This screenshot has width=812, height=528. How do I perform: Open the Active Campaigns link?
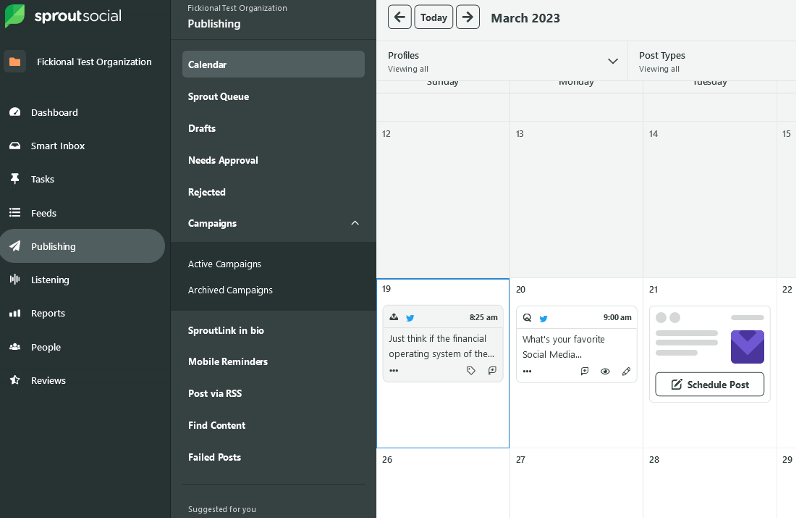point(224,264)
